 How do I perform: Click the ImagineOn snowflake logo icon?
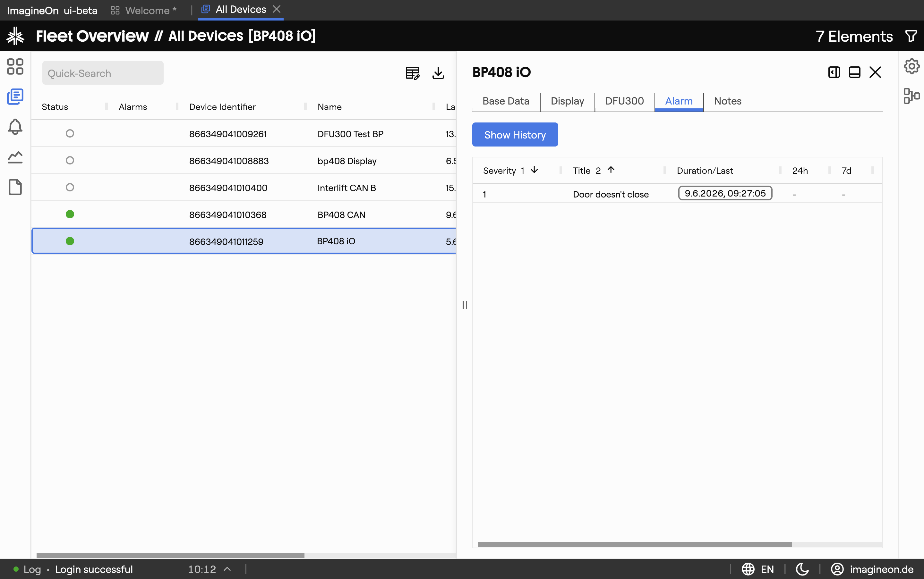pyautogui.click(x=15, y=36)
